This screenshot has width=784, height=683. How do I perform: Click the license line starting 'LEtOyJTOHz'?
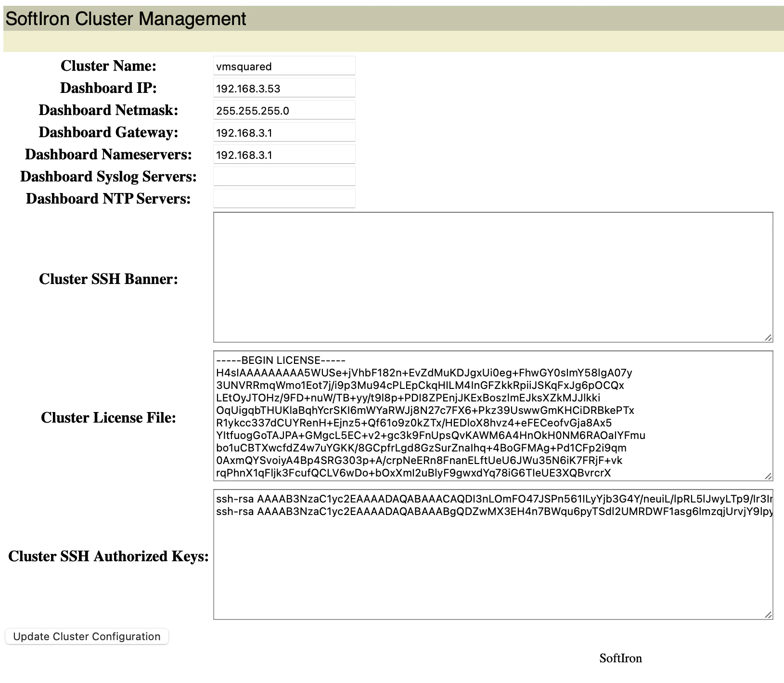[408, 398]
